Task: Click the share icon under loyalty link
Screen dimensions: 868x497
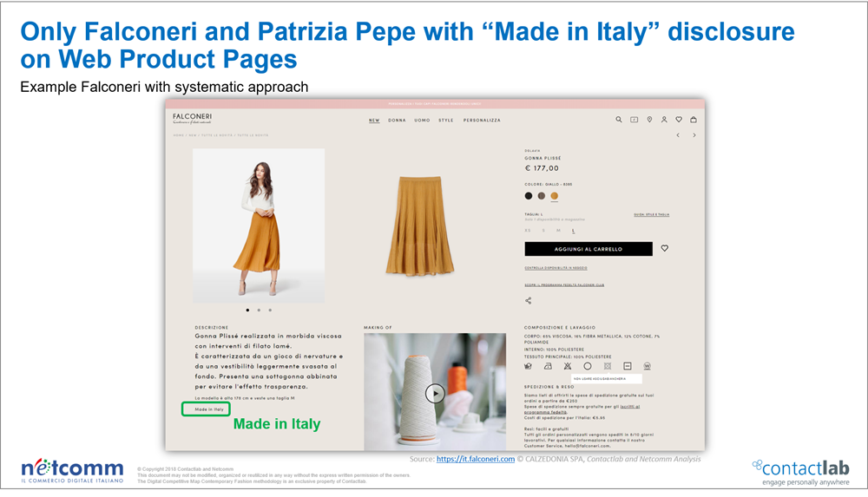Action: click(528, 300)
